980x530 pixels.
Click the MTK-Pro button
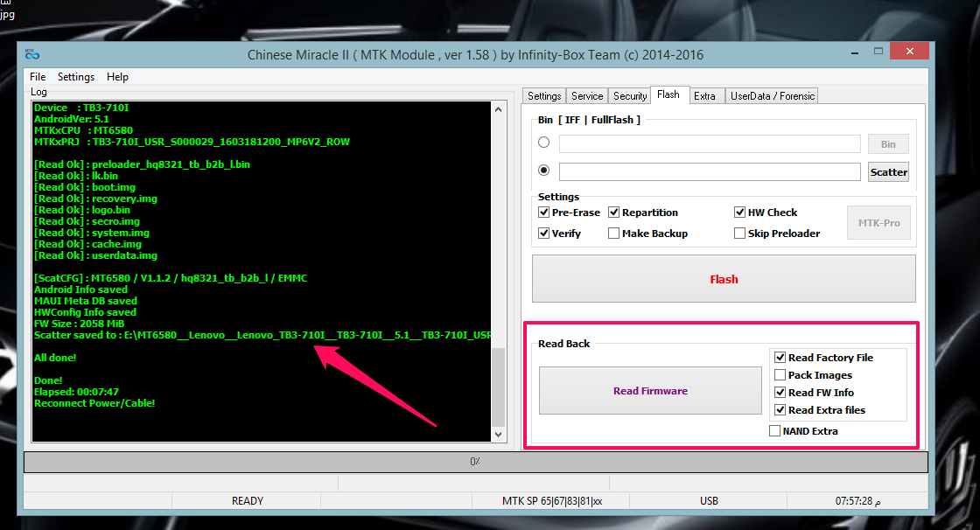[878, 222]
